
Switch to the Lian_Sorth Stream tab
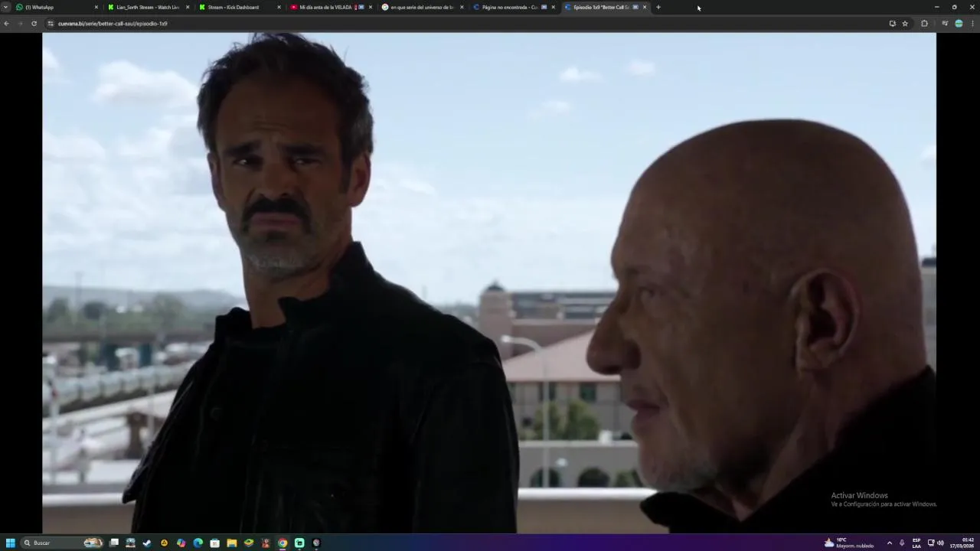click(x=149, y=7)
